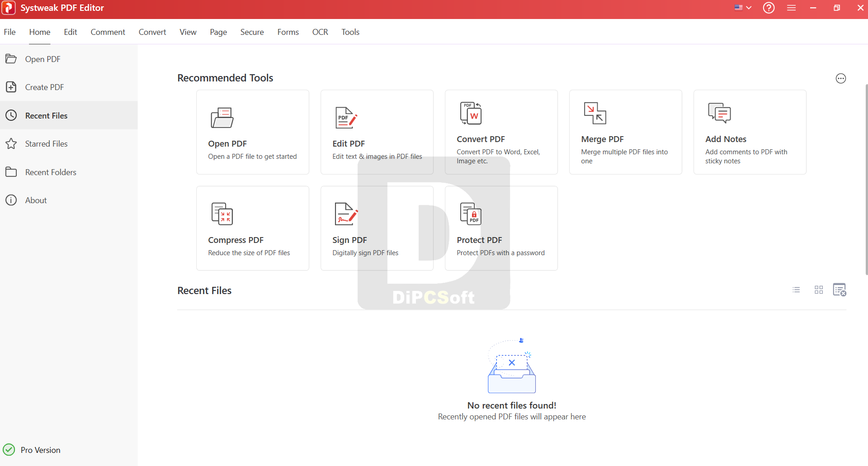Open the help question mark icon

coord(769,8)
